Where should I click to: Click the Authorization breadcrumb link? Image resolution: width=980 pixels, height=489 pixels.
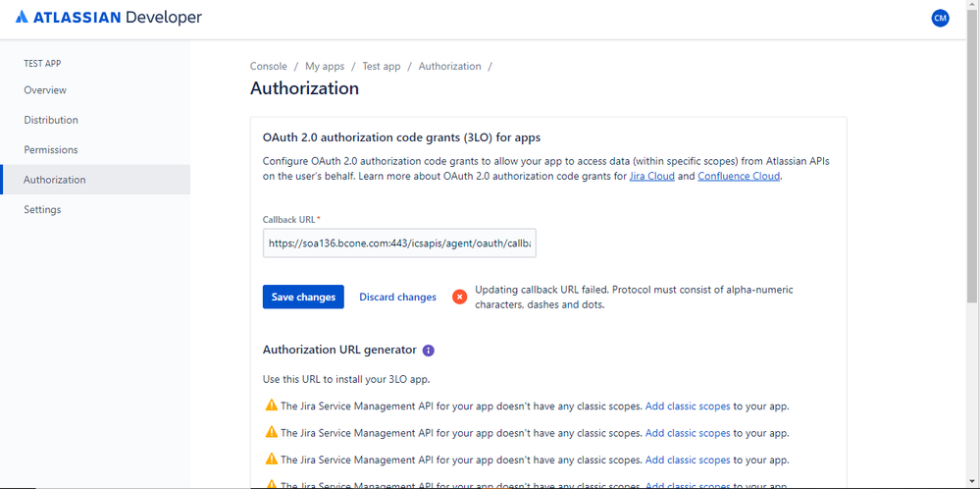pos(450,67)
